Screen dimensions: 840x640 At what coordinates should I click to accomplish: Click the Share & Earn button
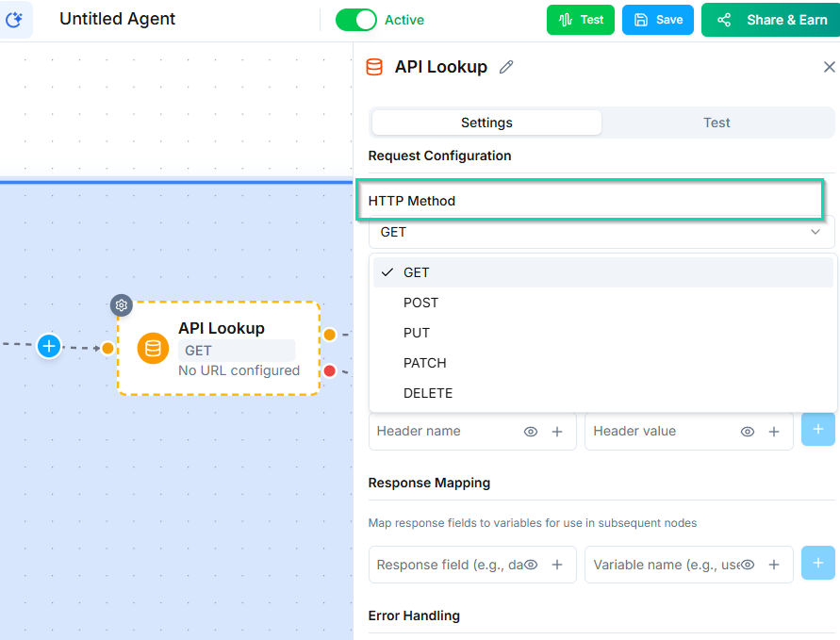[770, 20]
